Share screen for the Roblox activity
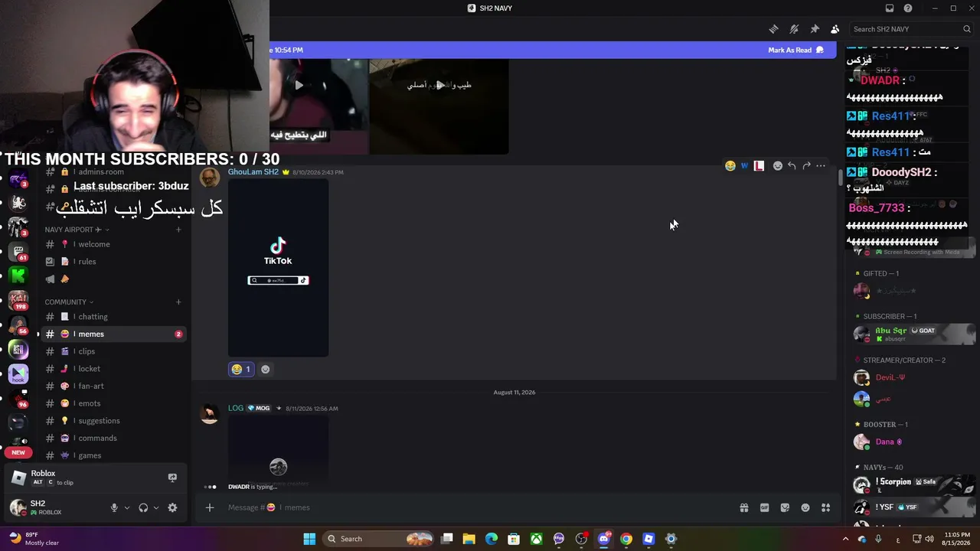 point(172,478)
